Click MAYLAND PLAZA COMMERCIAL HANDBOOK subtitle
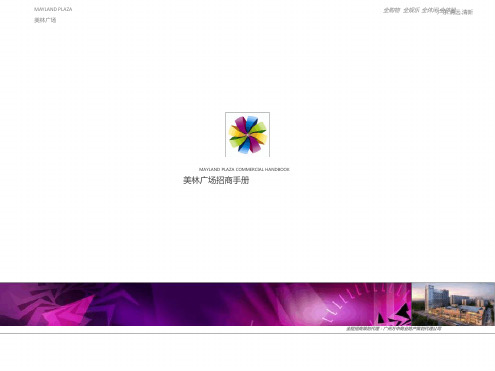Image resolution: width=495 pixels, height=371 pixels. [244, 169]
